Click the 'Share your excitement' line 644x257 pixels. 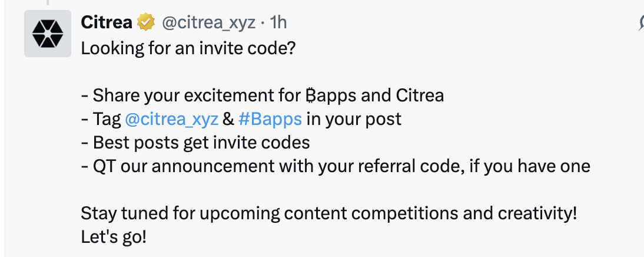click(x=263, y=96)
